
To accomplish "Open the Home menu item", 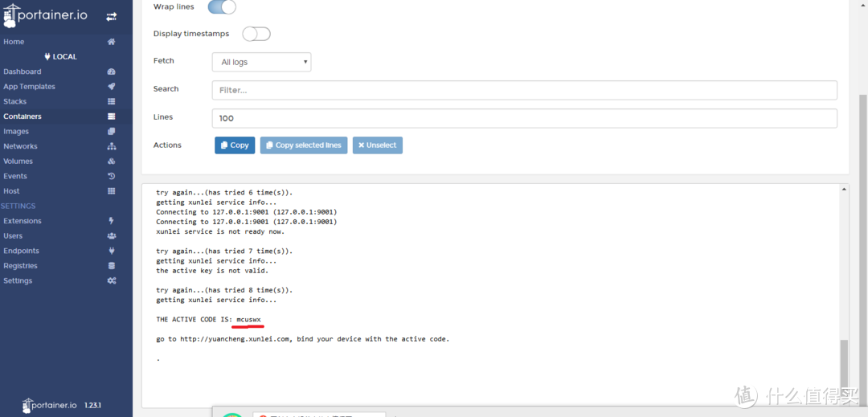I will (x=14, y=42).
